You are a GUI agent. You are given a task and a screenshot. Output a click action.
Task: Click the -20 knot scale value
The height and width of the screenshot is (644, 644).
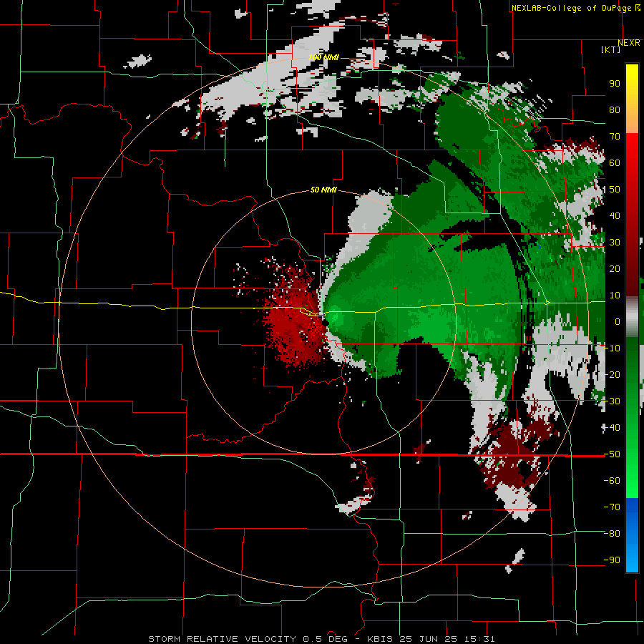[613, 375]
